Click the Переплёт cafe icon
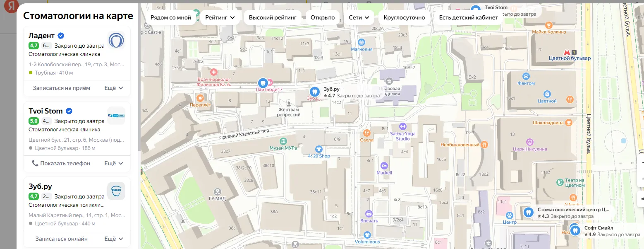The width and height of the screenshot is (644, 249). 200,98
